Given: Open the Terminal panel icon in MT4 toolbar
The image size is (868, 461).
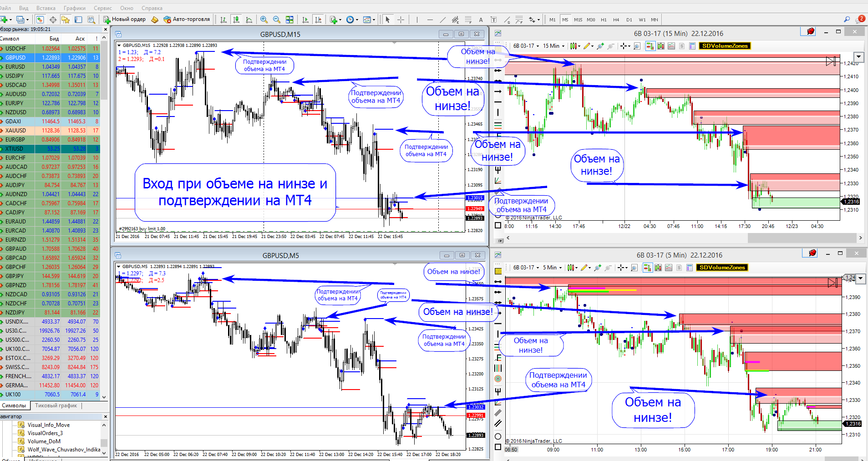Looking at the screenshot, I should [x=78, y=20].
